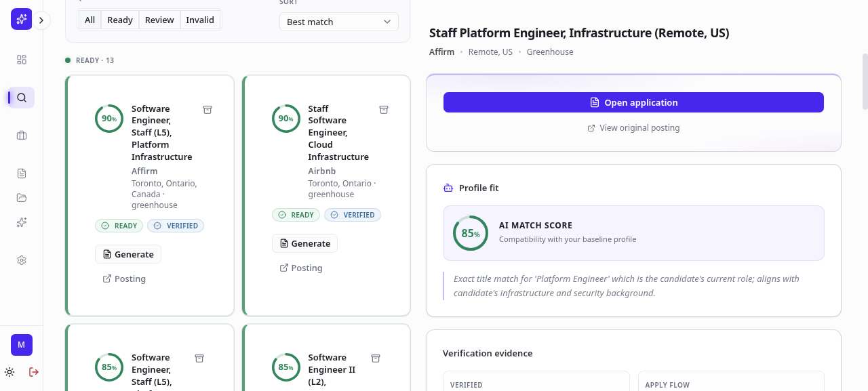Click VERIFIED badge on Affirm card
The height and width of the screenshot is (391, 868).
pyautogui.click(x=176, y=226)
